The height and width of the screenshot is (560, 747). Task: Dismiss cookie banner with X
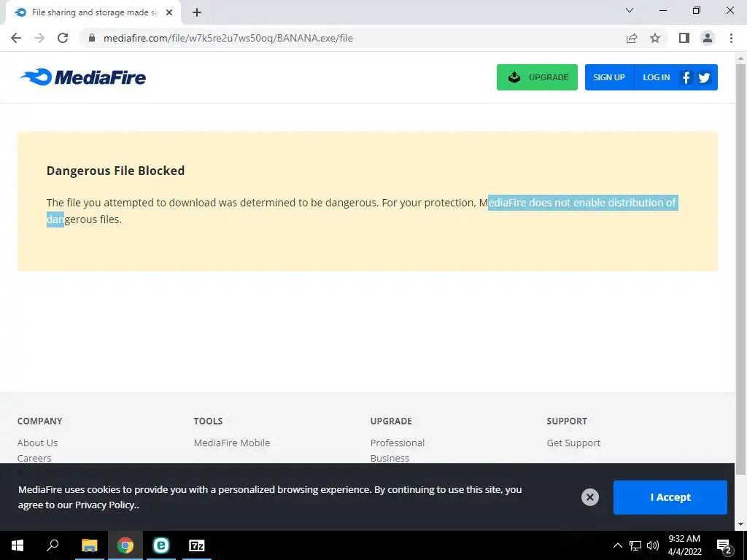click(x=589, y=497)
